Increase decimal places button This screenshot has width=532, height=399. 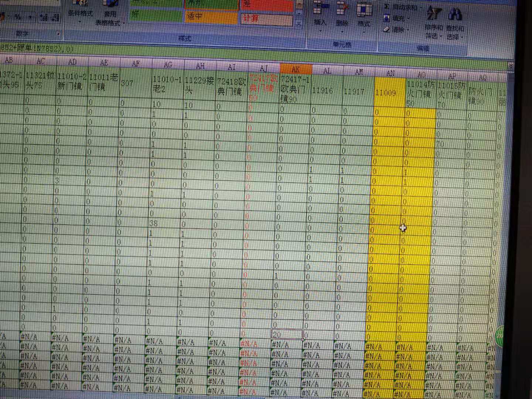(x=44, y=17)
